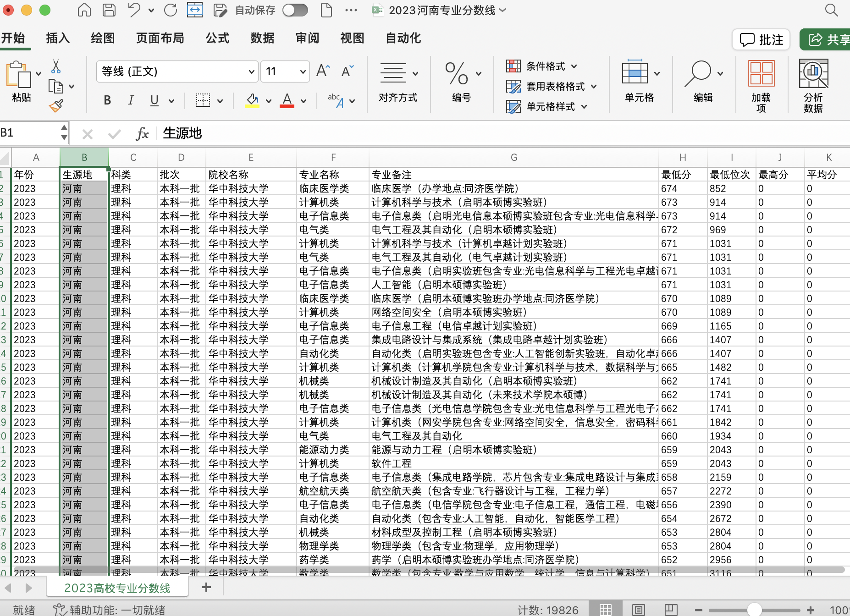Expand the alignment options dropdown

point(415,73)
